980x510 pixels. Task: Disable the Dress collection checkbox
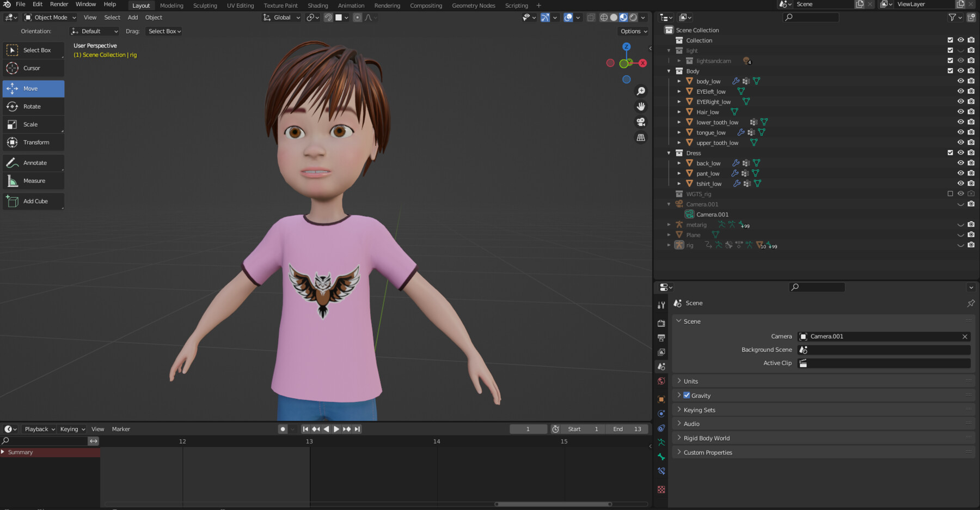coord(950,153)
